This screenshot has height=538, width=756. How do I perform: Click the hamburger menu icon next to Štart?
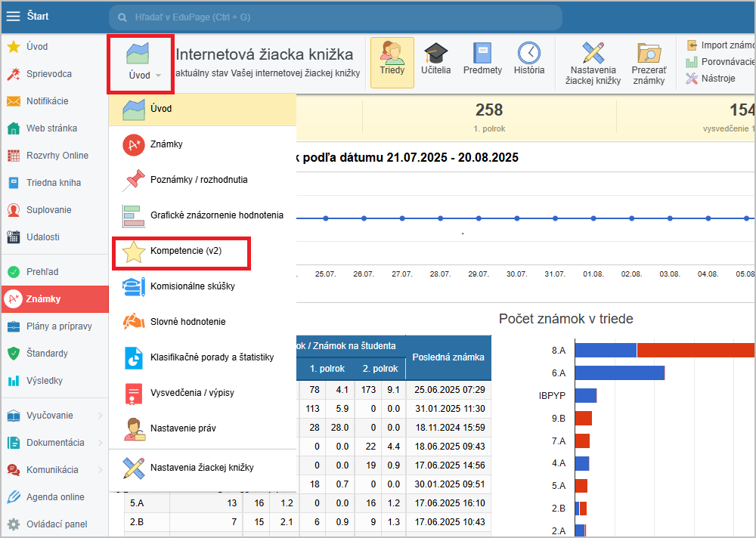pyautogui.click(x=13, y=16)
